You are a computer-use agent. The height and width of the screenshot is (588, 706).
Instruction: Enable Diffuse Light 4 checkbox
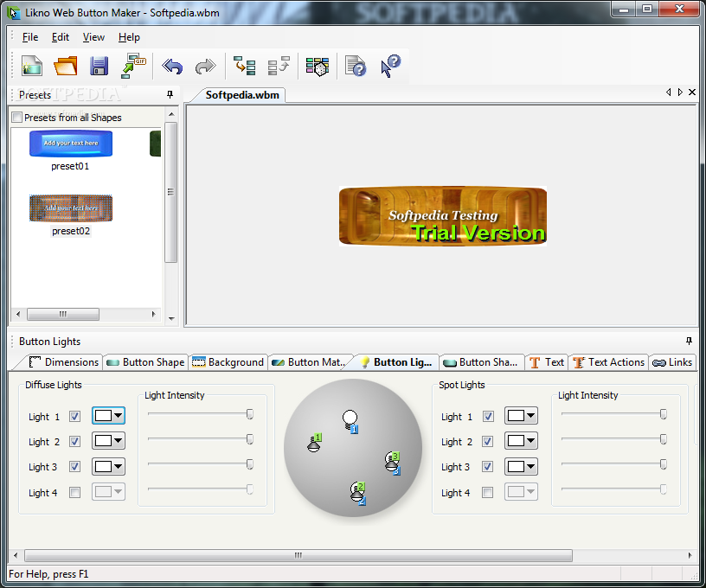coord(74,493)
